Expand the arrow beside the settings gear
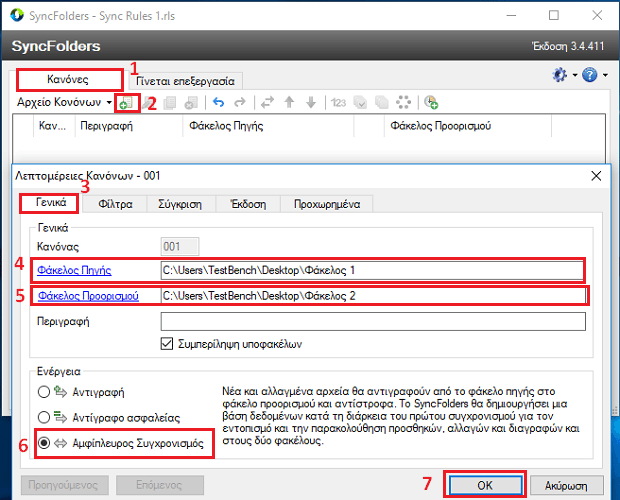Screen dimensions: 620x500 [575, 75]
